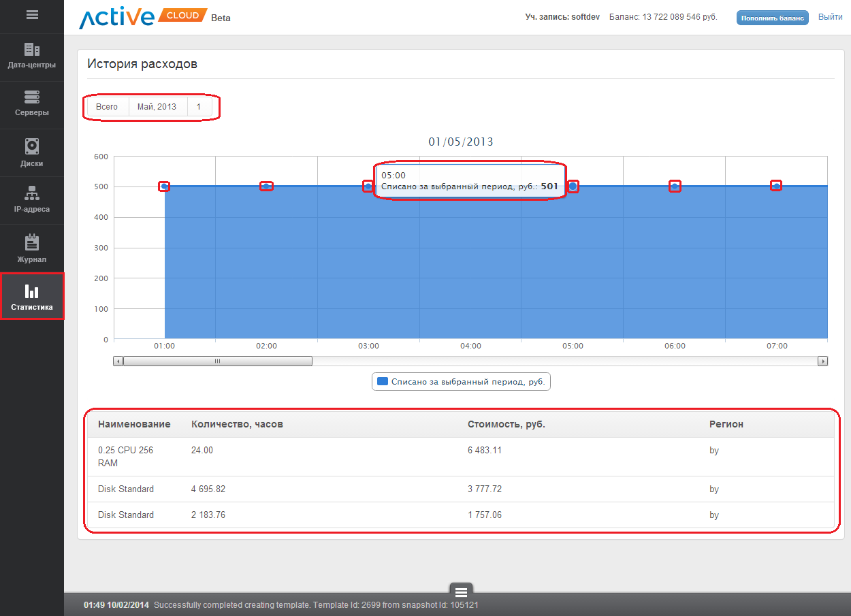The height and width of the screenshot is (616, 851).
Task: Select day 1 breadcrumb
Action: pyautogui.click(x=199, y=107)
